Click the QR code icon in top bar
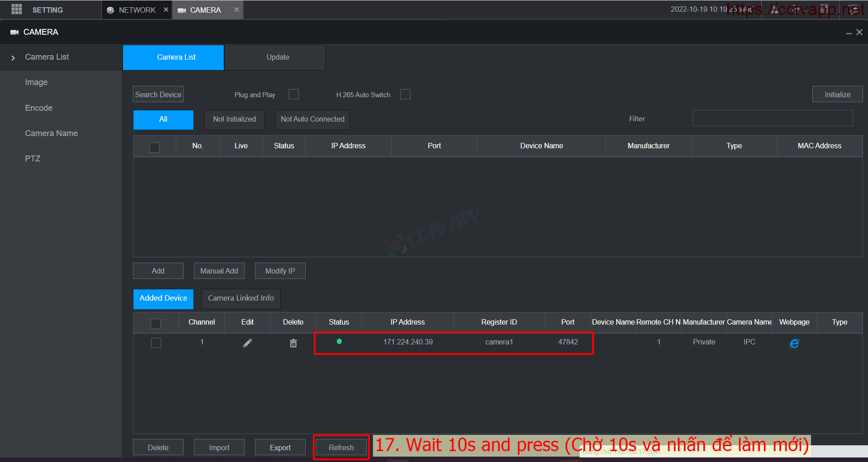Viewport: 868px width, 462px height. tap(824, 9)
